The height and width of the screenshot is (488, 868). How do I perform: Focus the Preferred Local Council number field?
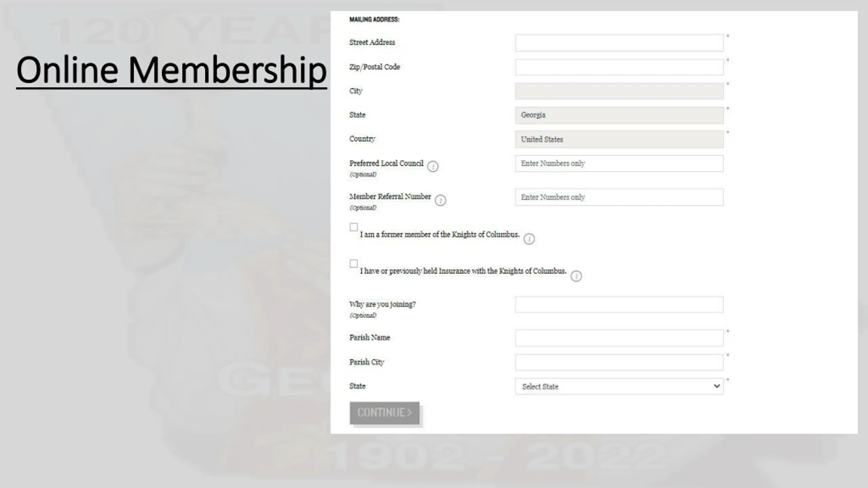point(619,163)
